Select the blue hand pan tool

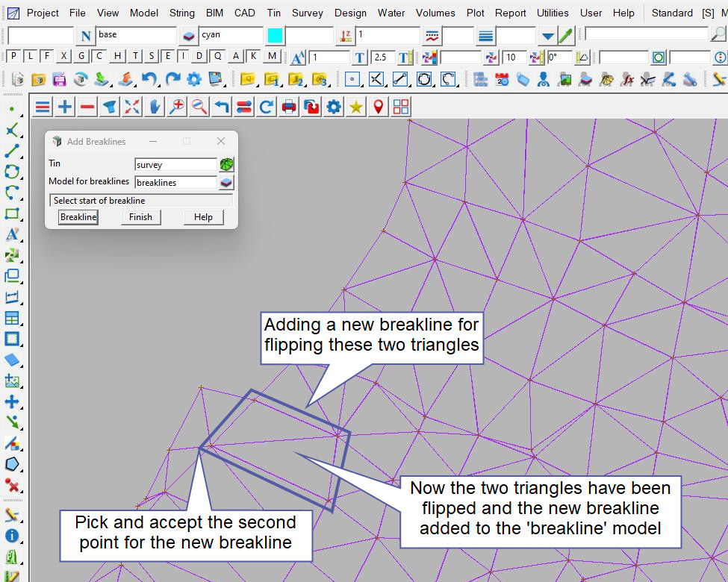pos(155,107)
